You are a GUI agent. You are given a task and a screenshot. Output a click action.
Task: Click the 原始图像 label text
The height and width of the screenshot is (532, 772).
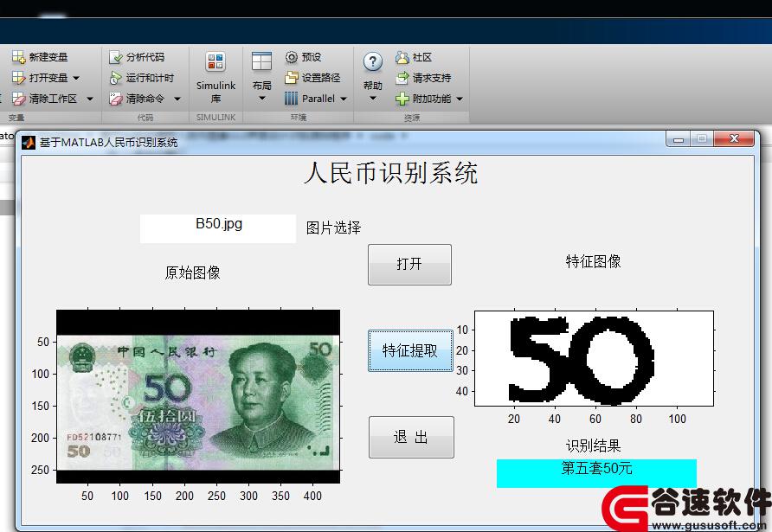[192, 272]
